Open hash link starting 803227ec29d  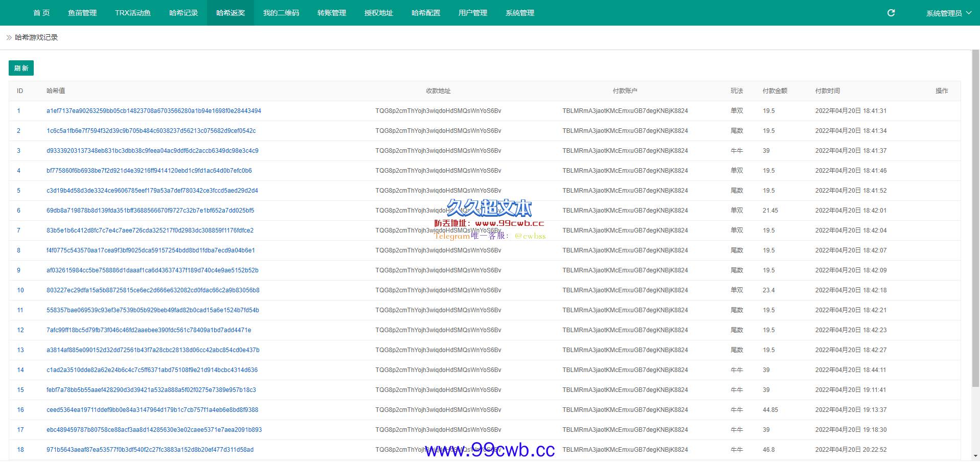[x=153, y=290]
